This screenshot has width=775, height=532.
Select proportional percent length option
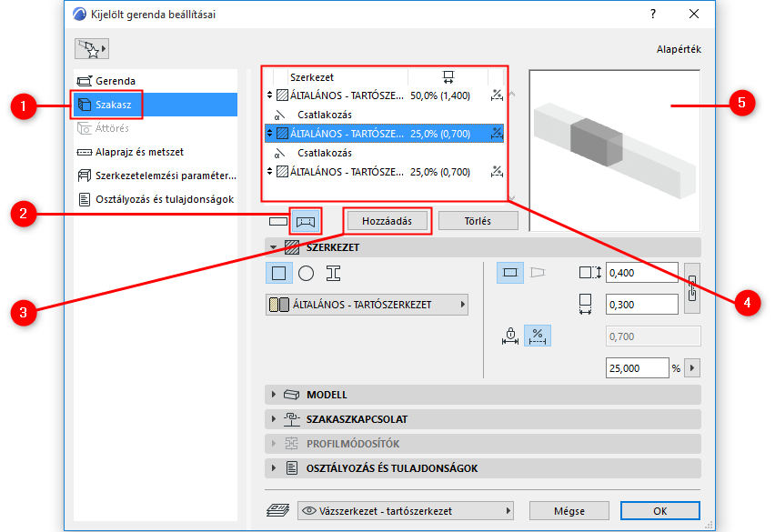[538, 336]
